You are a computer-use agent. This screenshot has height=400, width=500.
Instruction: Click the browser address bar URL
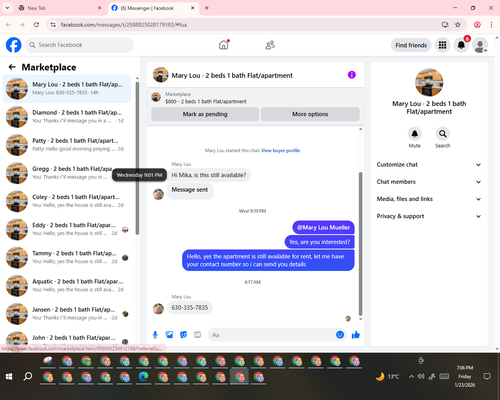coord(124,25)
